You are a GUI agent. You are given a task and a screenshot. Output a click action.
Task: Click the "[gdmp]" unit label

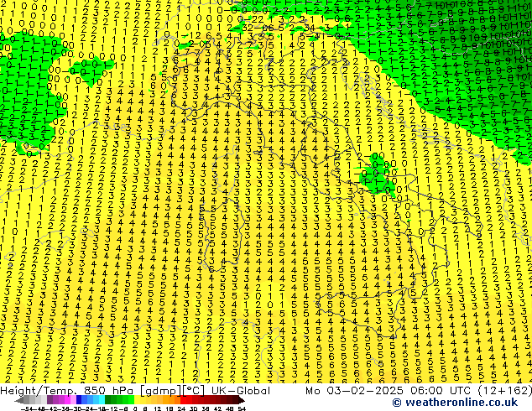point(161,391)
